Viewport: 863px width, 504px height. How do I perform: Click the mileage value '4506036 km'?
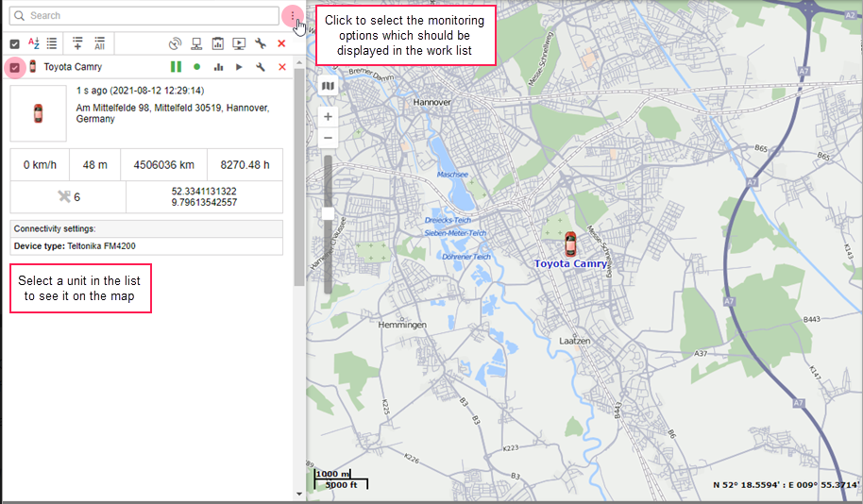164,165
